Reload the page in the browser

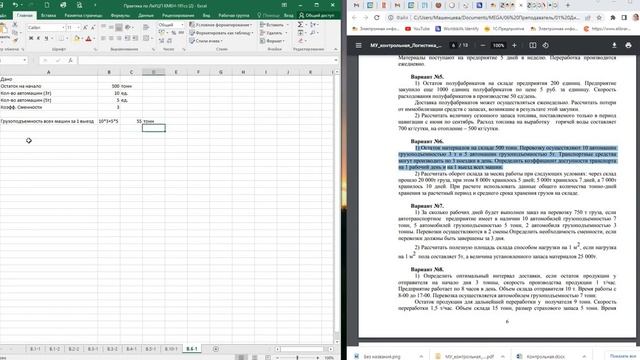click(x=377, y=18)
